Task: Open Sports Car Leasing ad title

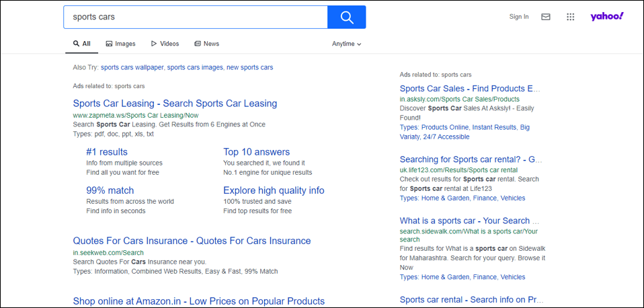Action: coord(175,104)
